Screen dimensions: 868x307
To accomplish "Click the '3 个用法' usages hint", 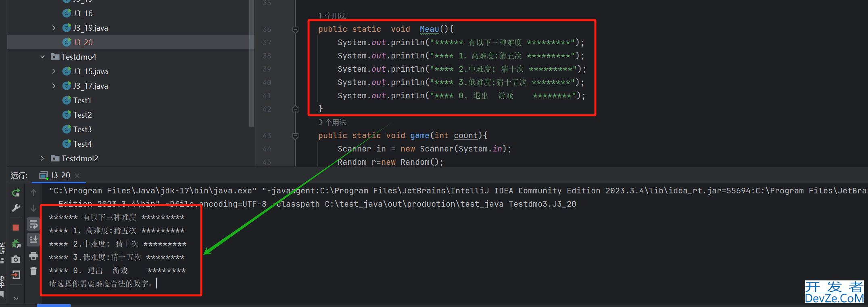I will click(332, 122).
